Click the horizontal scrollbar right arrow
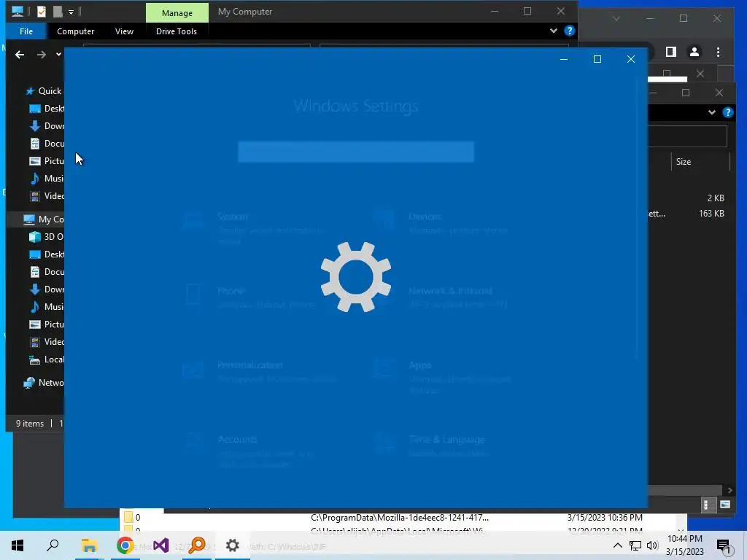747x560 pixels. click(x=729, y=490)
